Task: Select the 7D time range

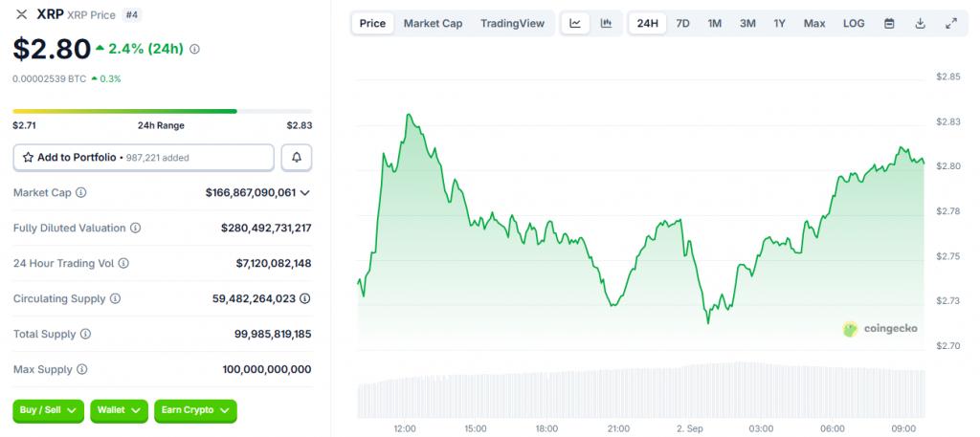Action: tap(682, 23)
